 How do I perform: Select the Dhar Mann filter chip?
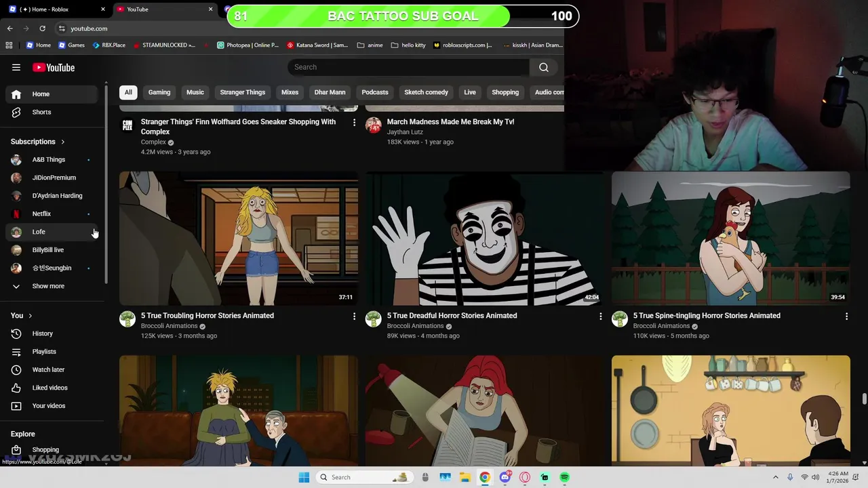(330, 92)
